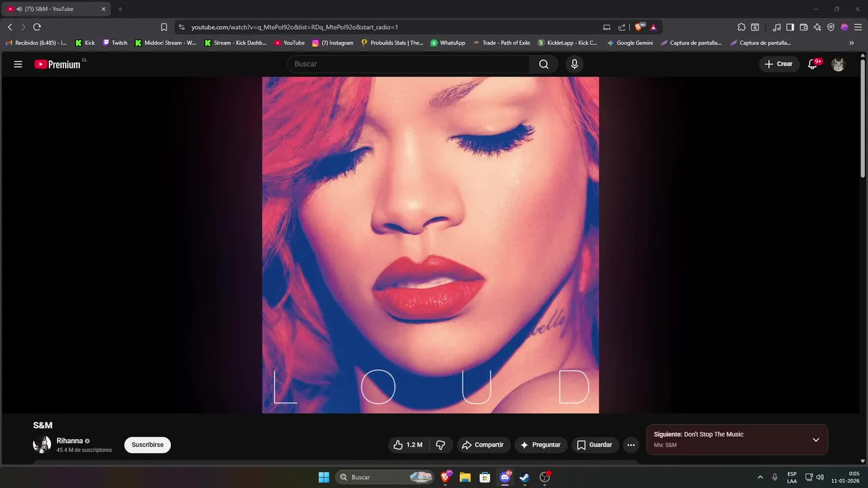The image size is (868, 488).
Task: Open Discord from the taskbar
Action: click(x=505, y=477)
